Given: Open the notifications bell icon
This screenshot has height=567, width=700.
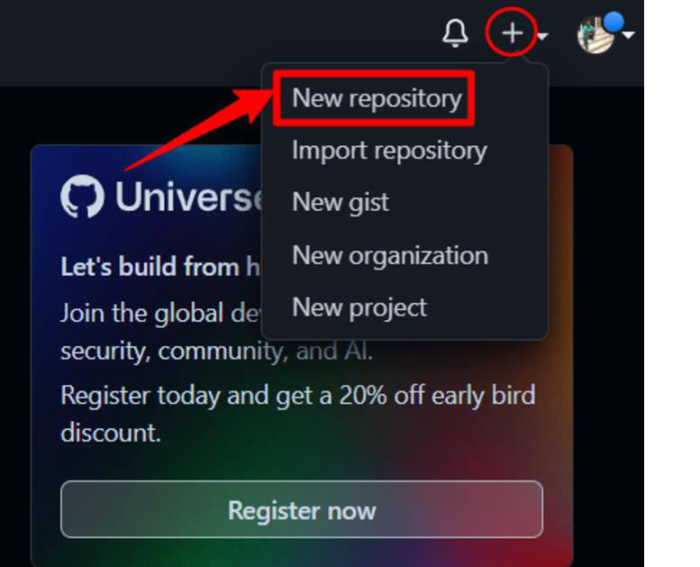Looking at the screenshot, I should 455,33.
